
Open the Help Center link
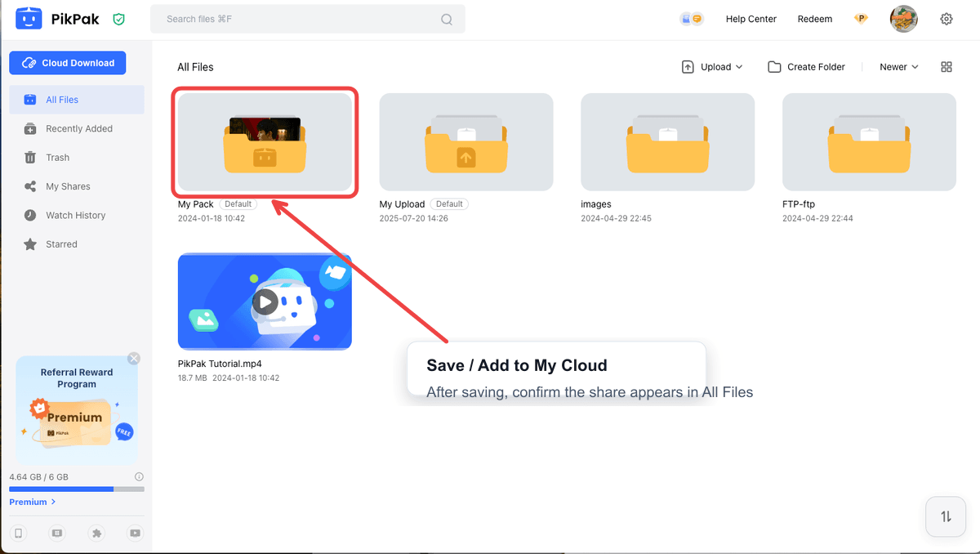(751, 19)
